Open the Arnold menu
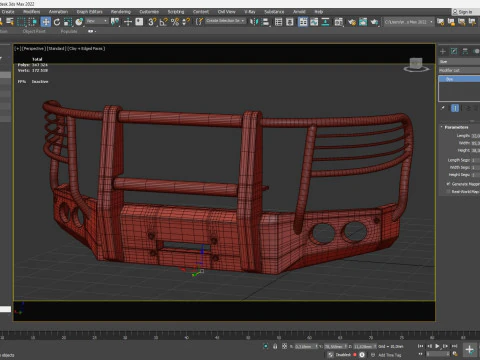480x360 pixels. coord(299,12)
